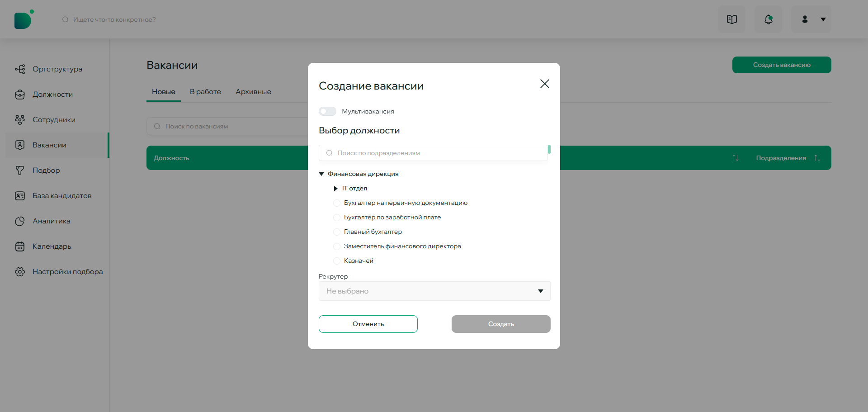Click the Подразделения column header
The width and height of the screenshot is (868, 412).
[781, 158]
